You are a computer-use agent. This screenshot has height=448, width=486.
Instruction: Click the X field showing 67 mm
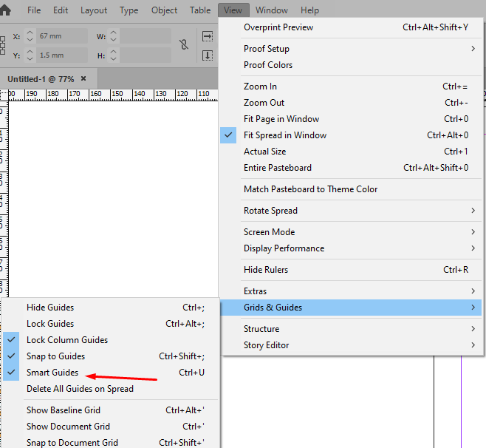coord(62,36)
